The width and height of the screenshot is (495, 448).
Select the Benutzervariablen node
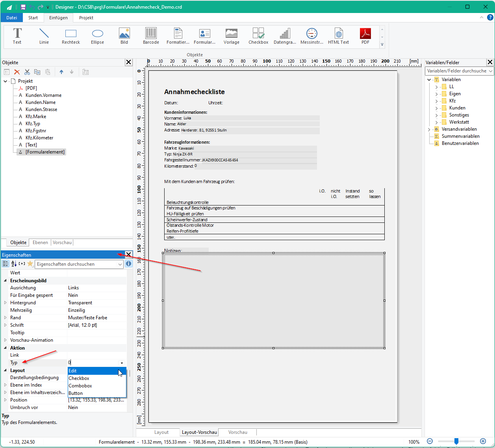(460, 143)
